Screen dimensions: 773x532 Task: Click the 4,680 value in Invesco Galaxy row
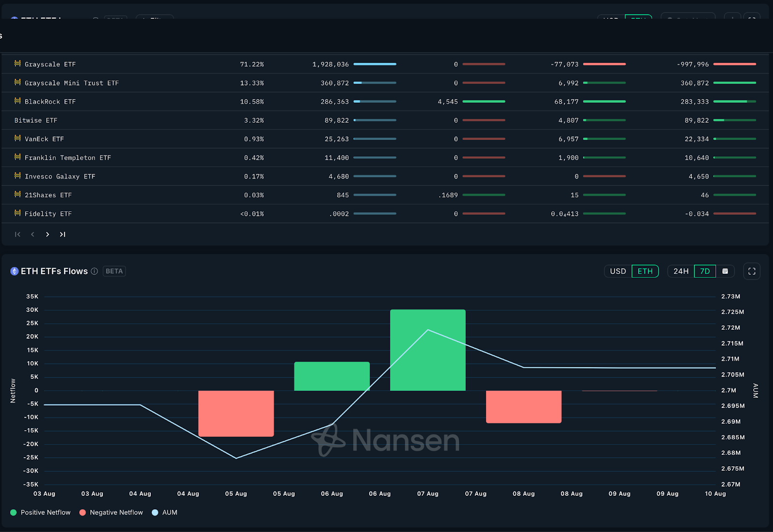pos(339,176)
